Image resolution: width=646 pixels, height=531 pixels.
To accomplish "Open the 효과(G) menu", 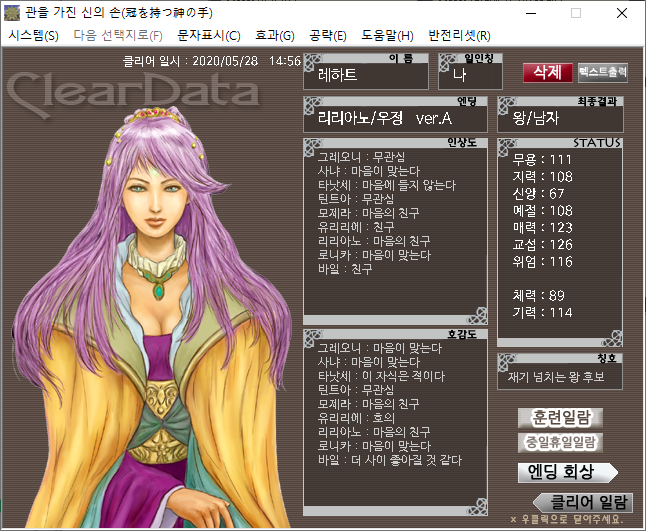I will (275, 35).
